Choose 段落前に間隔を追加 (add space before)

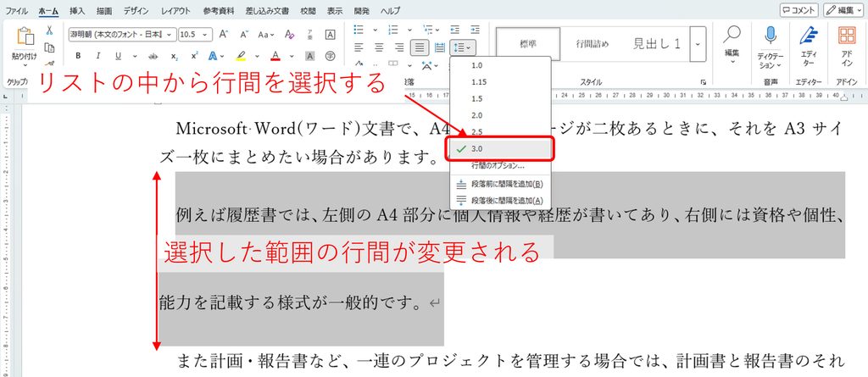(501, 184)
